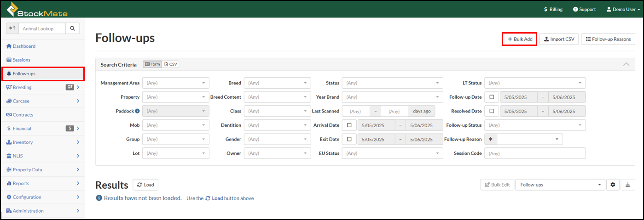Screen dimensions: 644x220
Task: Click the asterisk next to Follow-up Reason
Action: [x=491, y=139]
